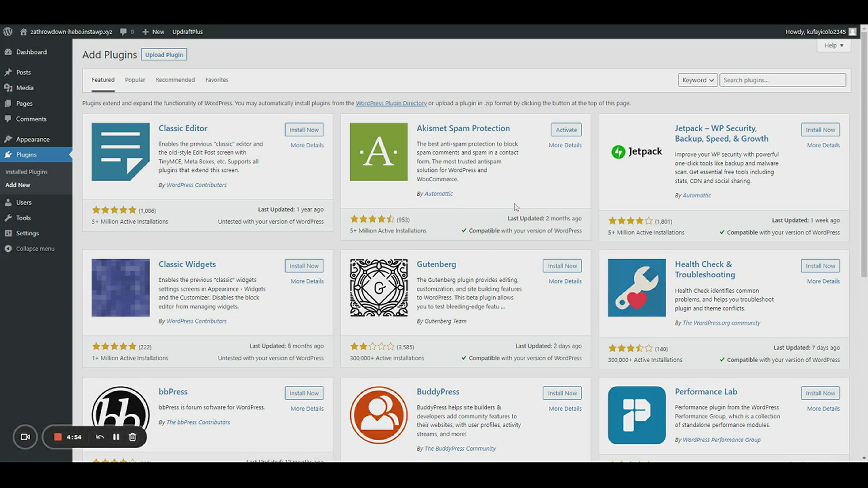Expand the Help dropdown tab
Screen dimensions: 868x488
tap(834, 45)
